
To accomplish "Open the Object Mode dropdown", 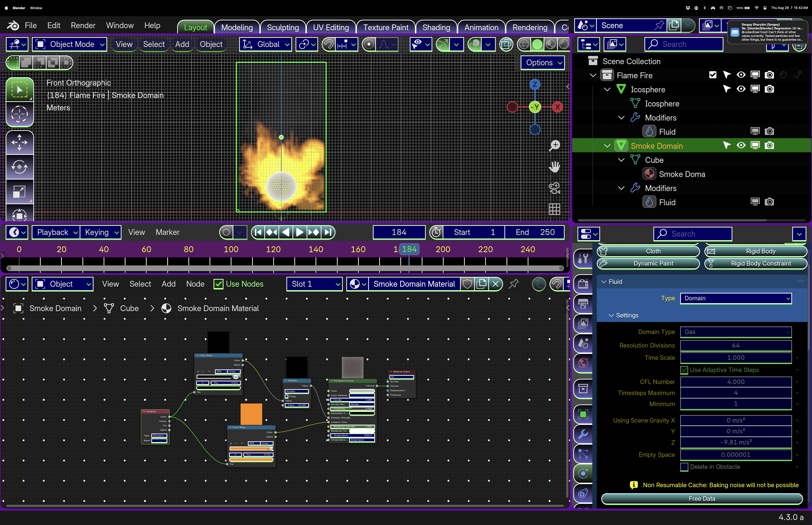I will coord(70,44).
